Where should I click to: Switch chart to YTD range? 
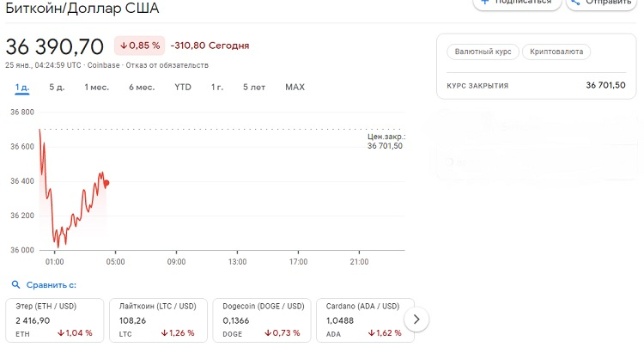click(183, 87)
